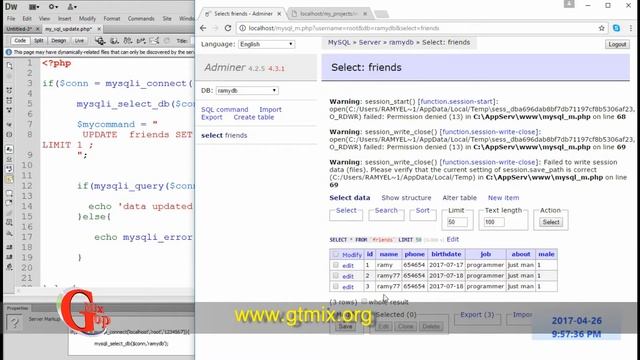Click Preview in Browser globe icon
640x360 pixels.
pos(114,41)
